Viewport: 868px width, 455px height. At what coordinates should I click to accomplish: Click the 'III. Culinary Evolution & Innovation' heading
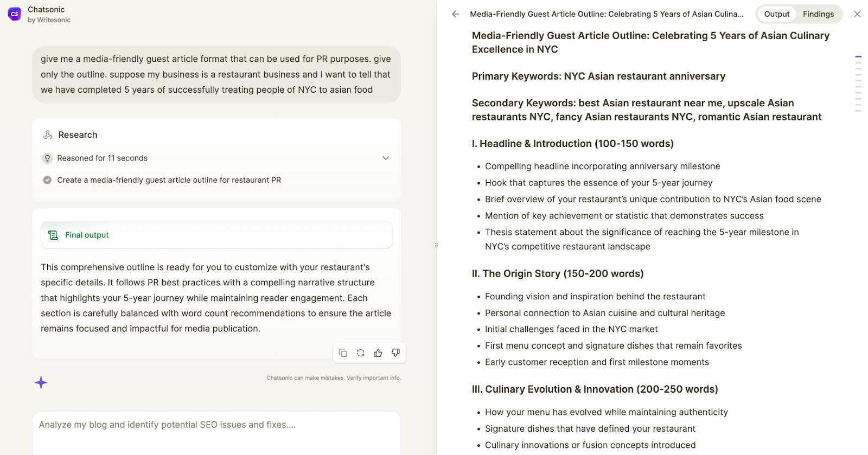595,389
